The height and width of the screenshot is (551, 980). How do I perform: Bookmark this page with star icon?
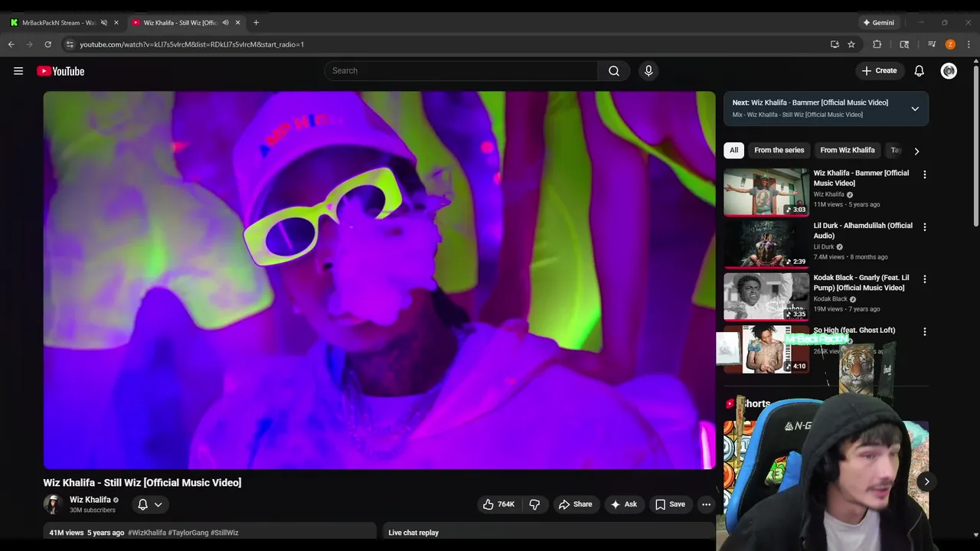(x=851, y=44)
